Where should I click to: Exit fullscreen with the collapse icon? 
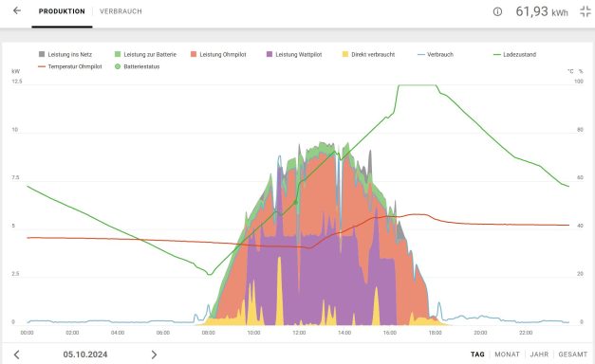pos(586,11)
